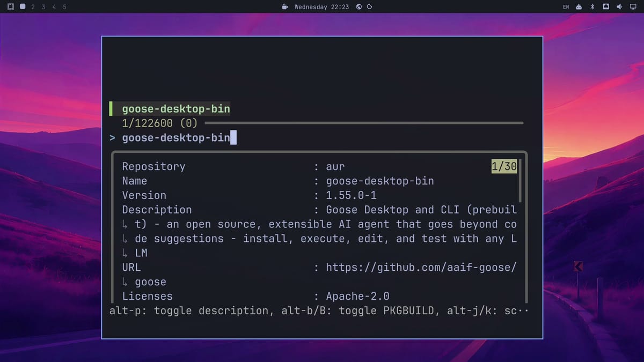Open the Wednesday 22:23 clock
The height and width of the screenshot is (362, 644).
[321, 7]
